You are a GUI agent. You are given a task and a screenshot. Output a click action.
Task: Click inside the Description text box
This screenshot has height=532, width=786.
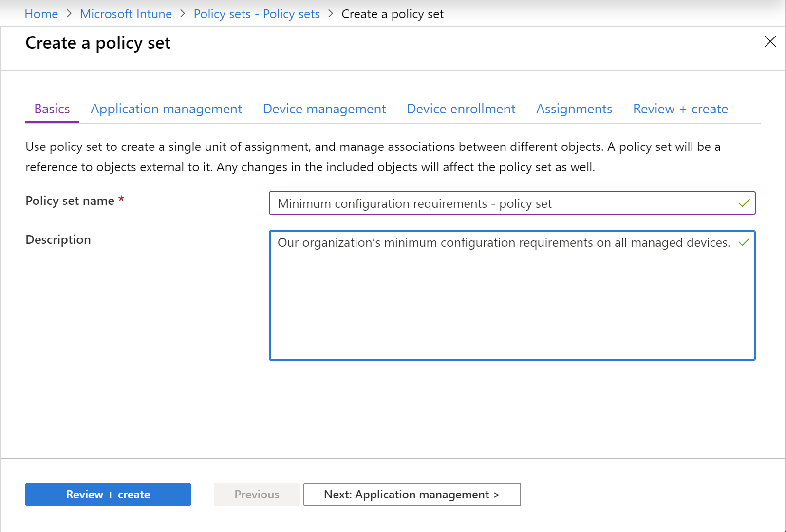click(x=487, y=292)
